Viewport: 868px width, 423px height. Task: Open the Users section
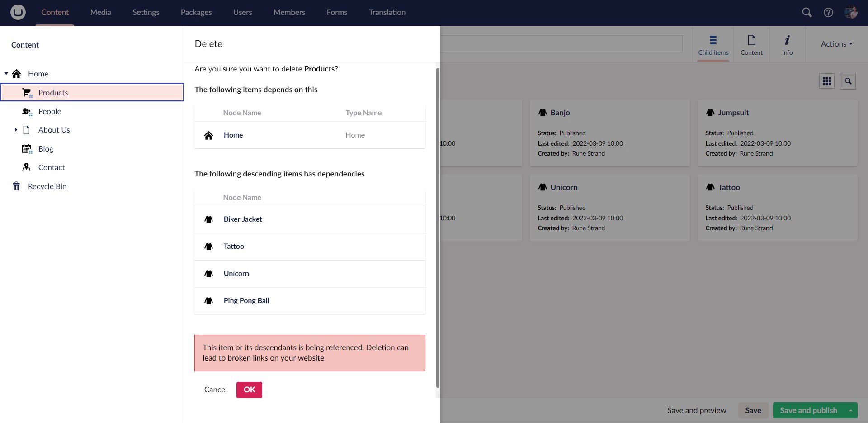pyautogui.click(x=242, y=12)
